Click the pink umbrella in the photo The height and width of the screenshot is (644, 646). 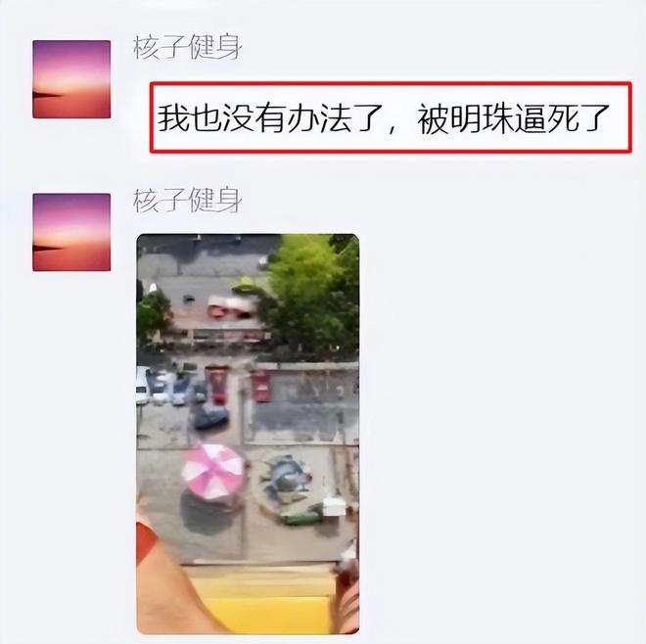(x=213, y=471)
